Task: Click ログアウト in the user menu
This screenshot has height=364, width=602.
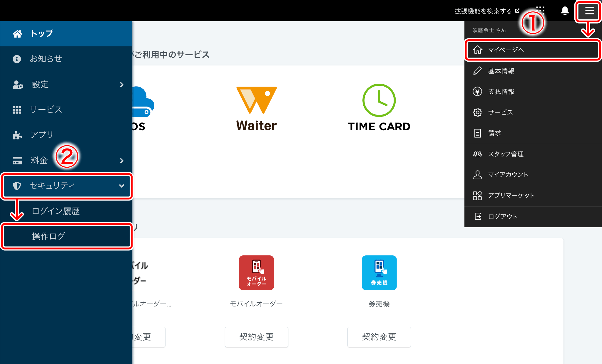Action: (x=503, y=217)
